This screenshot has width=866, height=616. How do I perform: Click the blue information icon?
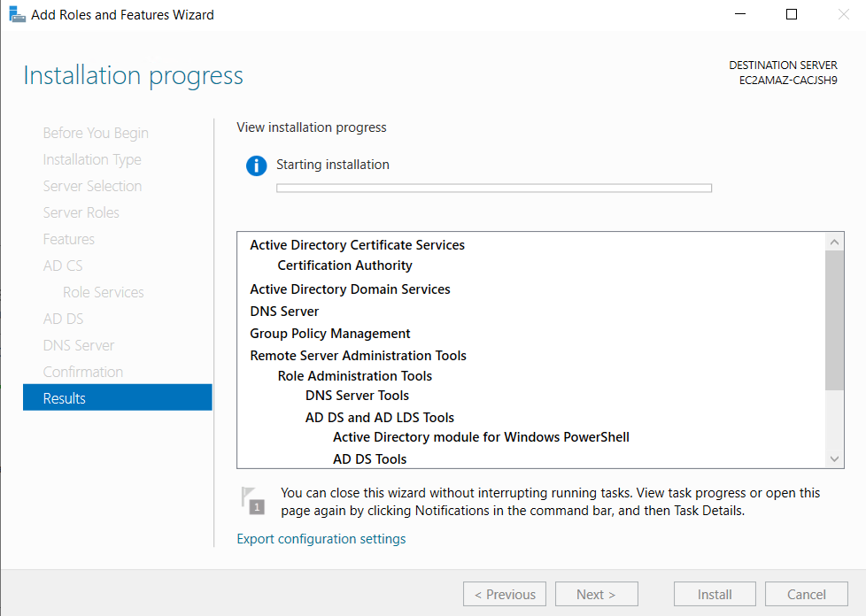[256, 166]
